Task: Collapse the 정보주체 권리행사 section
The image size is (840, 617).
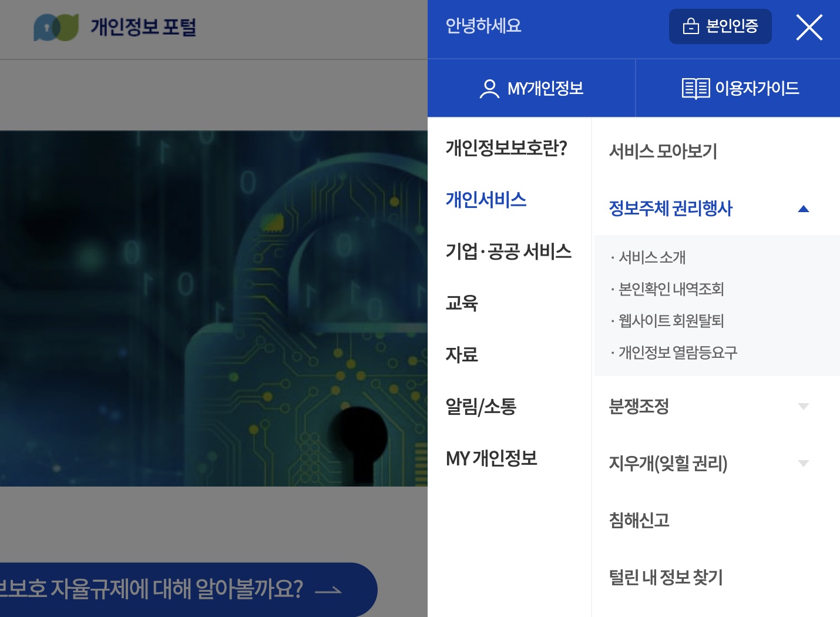Action: tap(804, 209)
